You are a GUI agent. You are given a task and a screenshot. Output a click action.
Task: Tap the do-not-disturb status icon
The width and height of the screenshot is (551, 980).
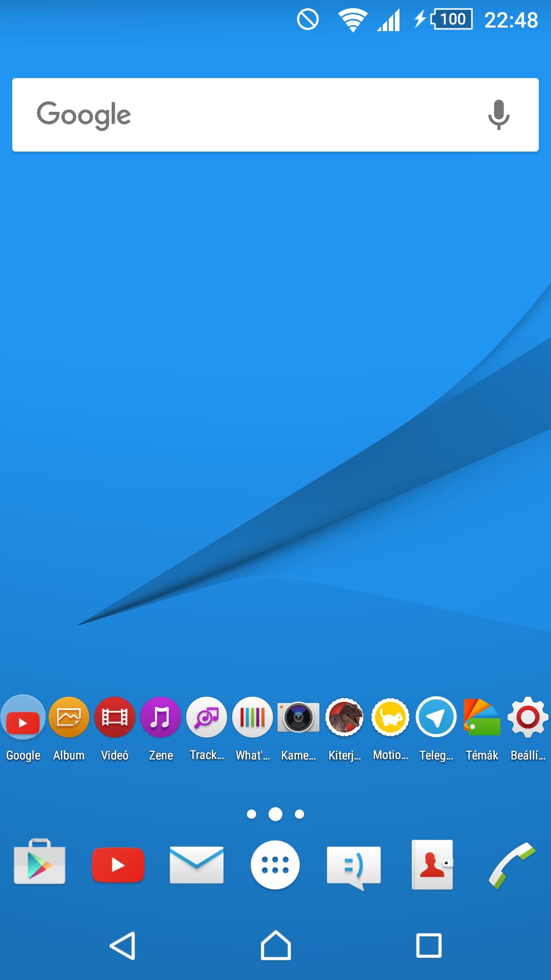(x=308, y=20)
